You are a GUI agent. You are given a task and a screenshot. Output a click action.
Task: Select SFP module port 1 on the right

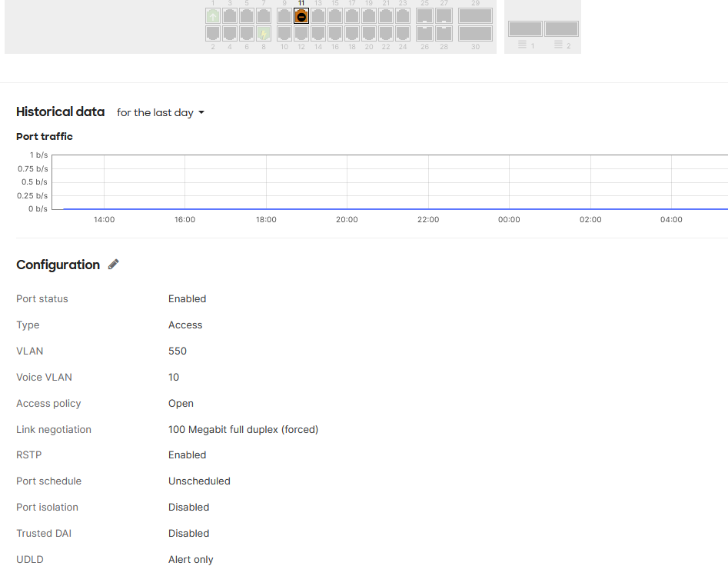[x=525, y=28]
